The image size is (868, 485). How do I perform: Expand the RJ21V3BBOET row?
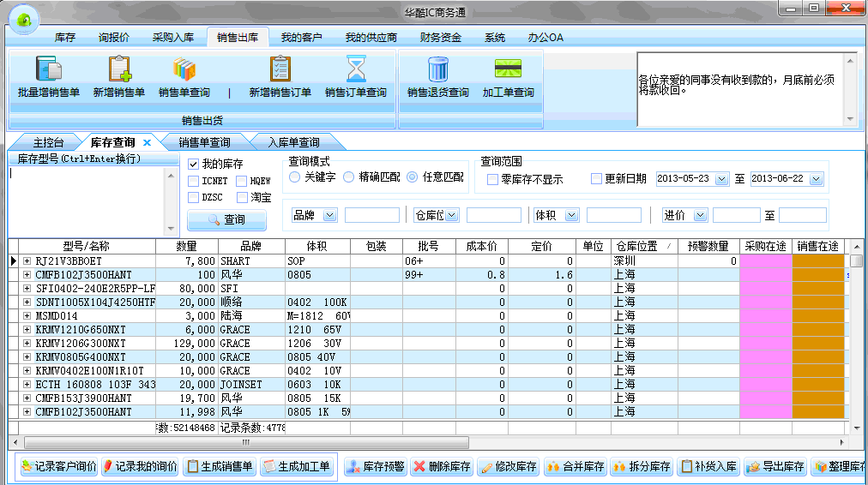(x=27, y=261)
